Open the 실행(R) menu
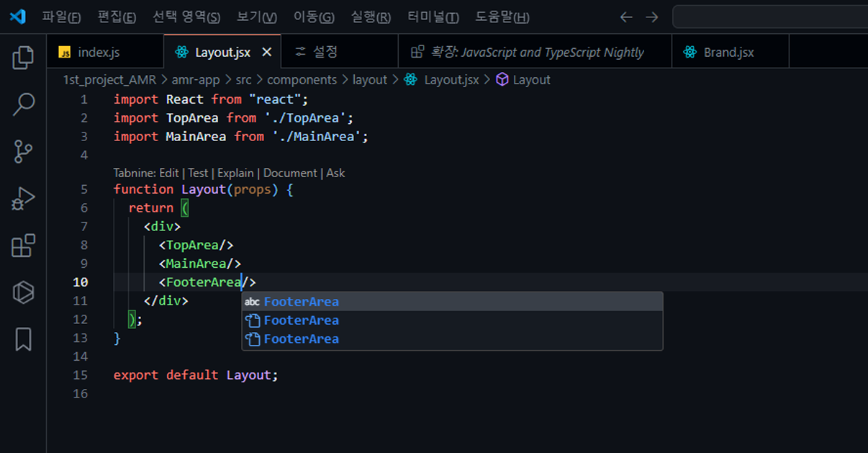Screen dimensions: 868x453 pos(371,17)
